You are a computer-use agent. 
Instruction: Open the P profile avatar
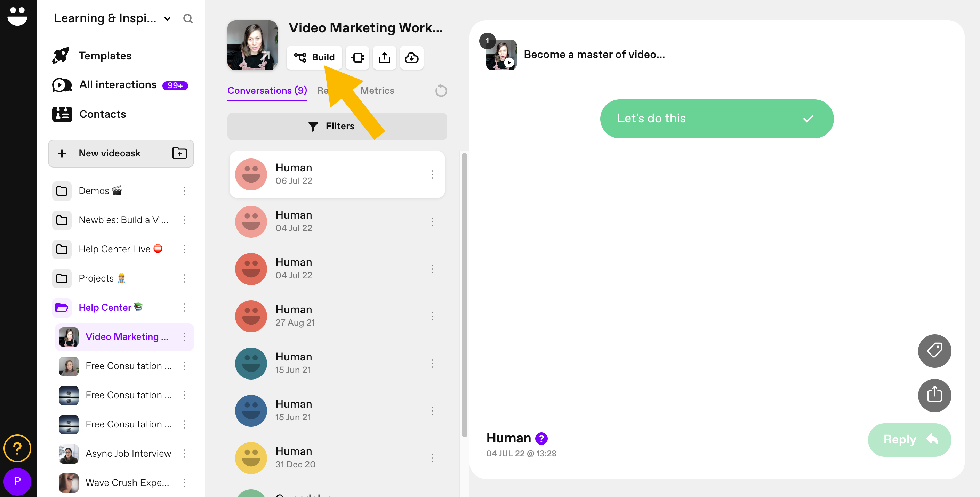[17, 481]
